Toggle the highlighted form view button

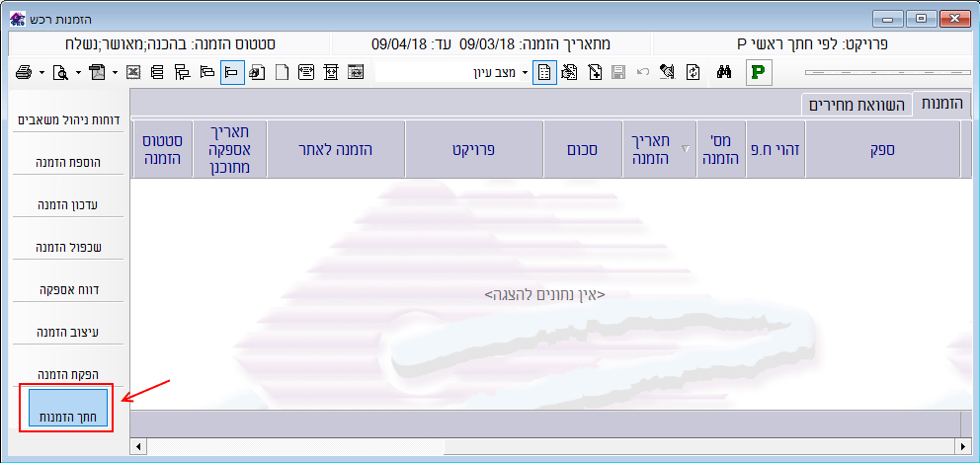[x=544, y=72]
